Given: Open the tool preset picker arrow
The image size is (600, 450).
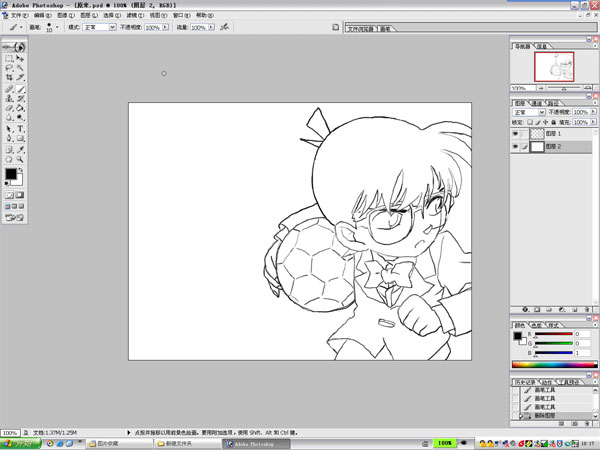Looking at the screenshot, I should point(21,27).
